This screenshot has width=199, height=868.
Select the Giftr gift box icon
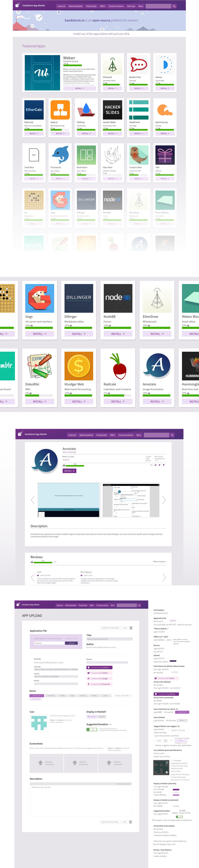(165, 155)
